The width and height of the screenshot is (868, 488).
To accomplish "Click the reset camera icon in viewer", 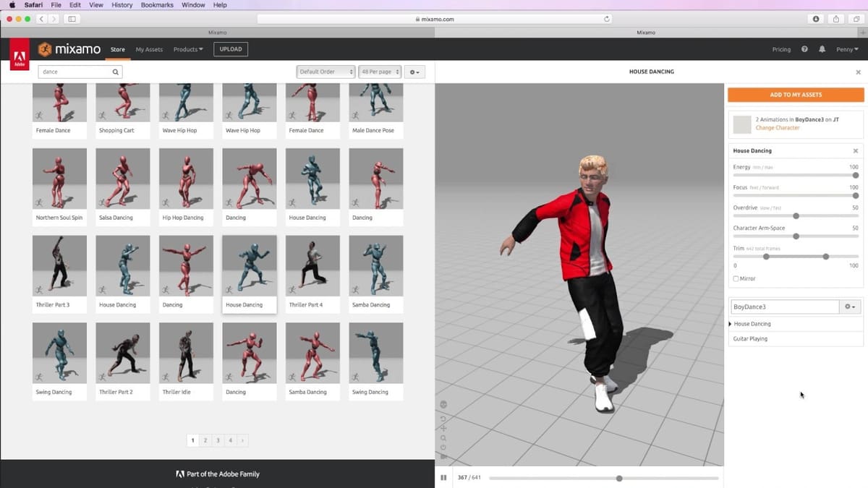I will pyautogui.click(x=443, y=447).
